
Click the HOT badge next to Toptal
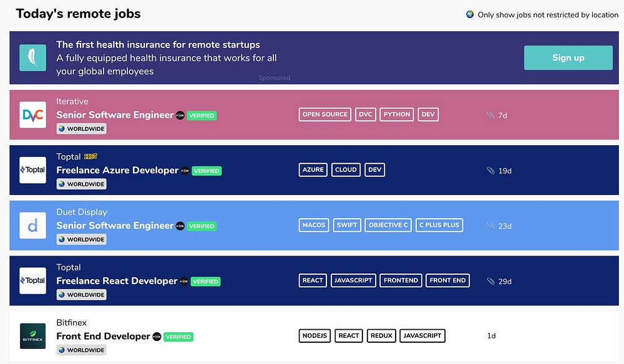click(90, 156)
